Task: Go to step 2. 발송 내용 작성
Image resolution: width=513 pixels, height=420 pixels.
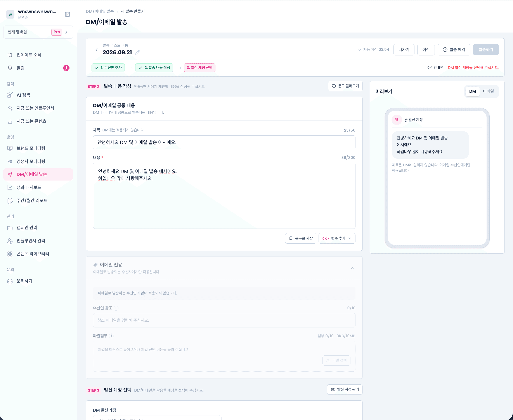Action: 154,68
